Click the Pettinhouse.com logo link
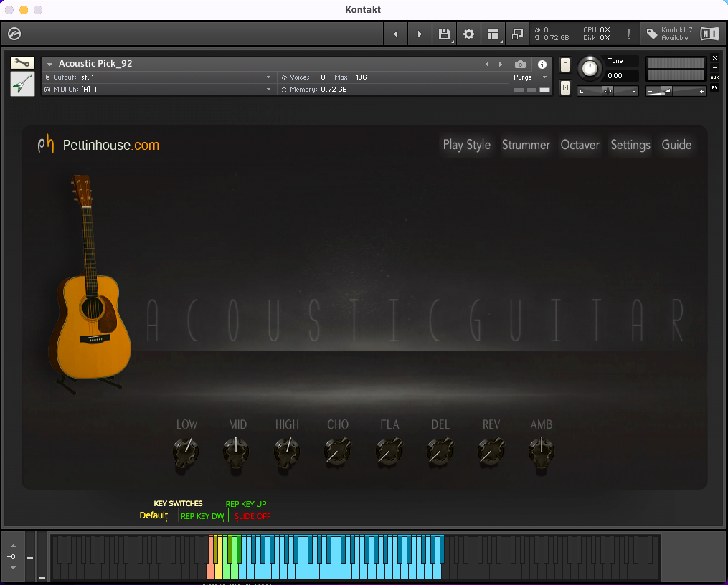728x585 pixels. (x=99, y=145)
